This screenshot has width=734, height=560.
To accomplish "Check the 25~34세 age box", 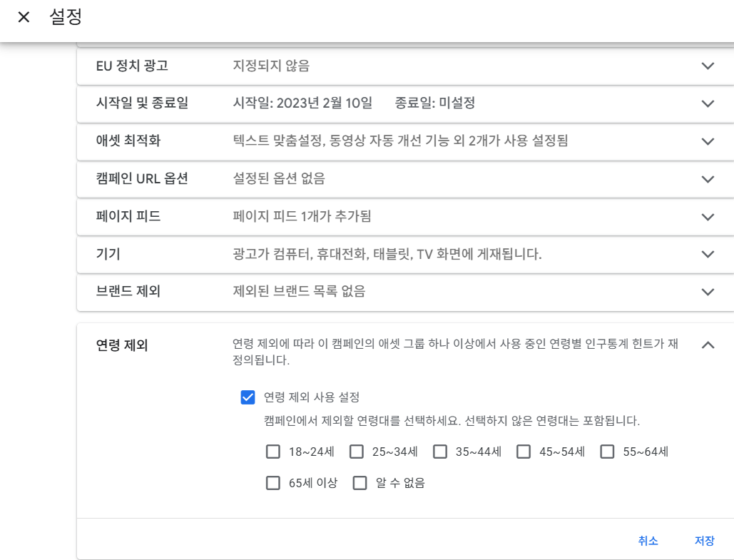I will [x=357, y=452].
